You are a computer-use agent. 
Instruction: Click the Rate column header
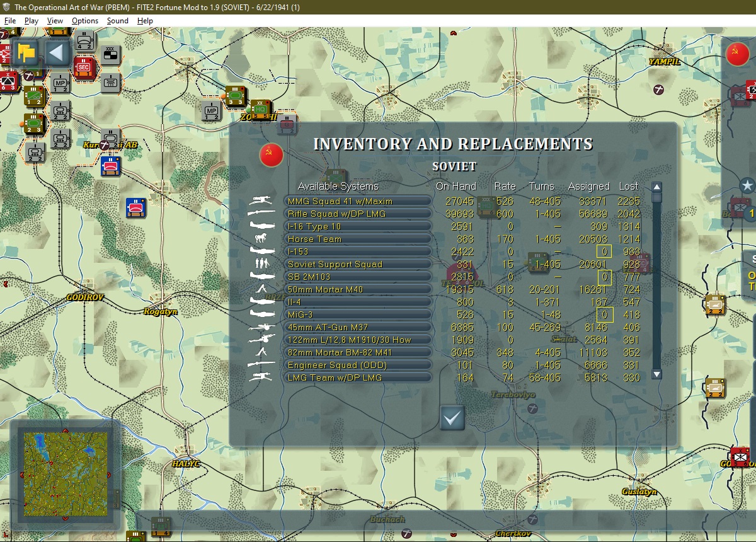pos(505,186)
